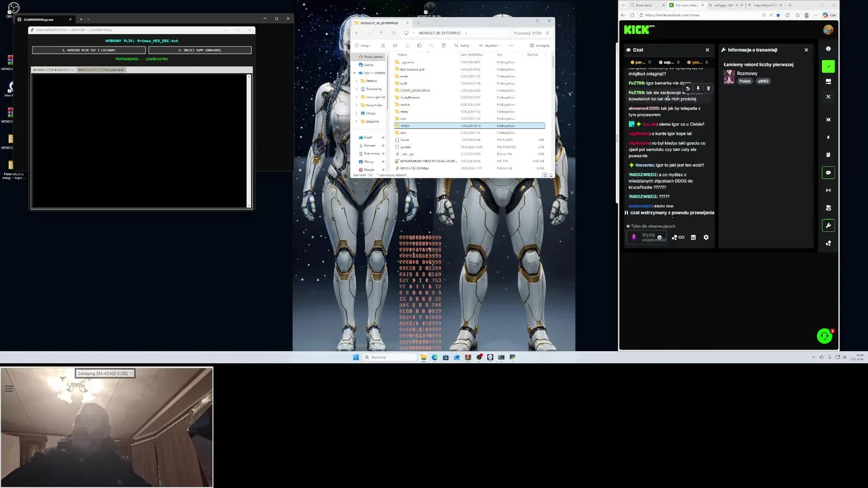Close the Czat panel in Kick dashboard
Image resolution: width=868 pixels, height=488 pixels.
(707, 49)
